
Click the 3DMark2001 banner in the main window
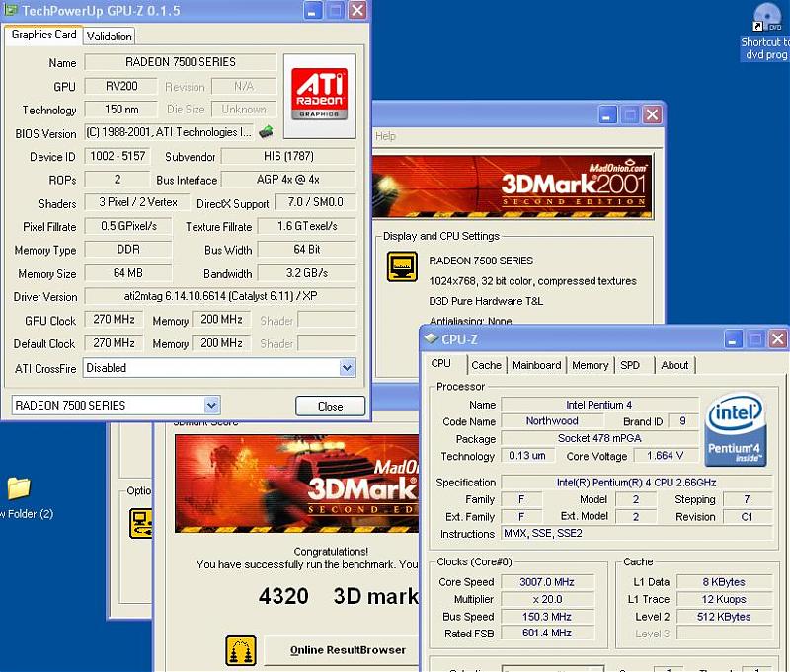click(513, 187)
